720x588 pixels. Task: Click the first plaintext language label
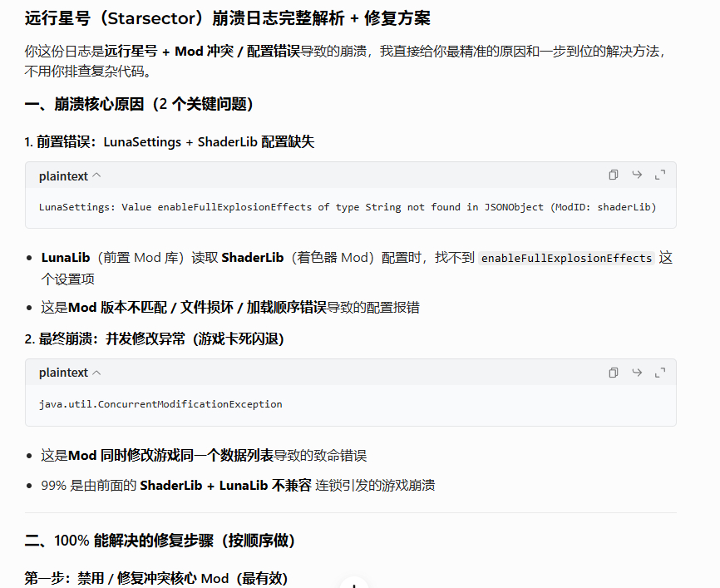click(63, 176)
